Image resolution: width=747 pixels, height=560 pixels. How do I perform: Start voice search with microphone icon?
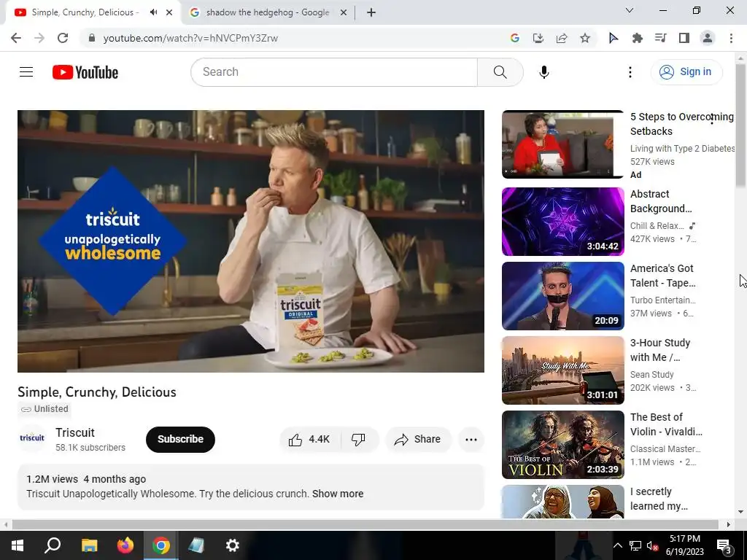click(x=544, y=72)
